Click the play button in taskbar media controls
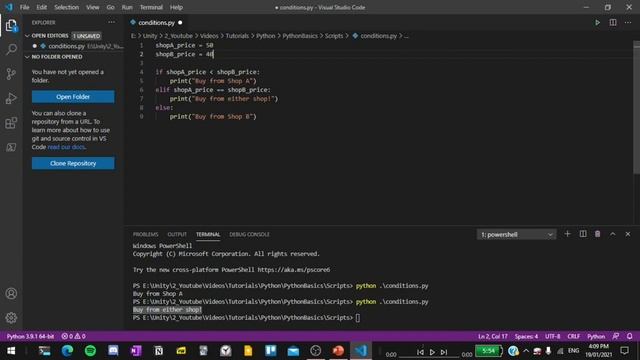The width and height of the screenshot is (640, 360). pyautogui.click(x=432, y=352)
